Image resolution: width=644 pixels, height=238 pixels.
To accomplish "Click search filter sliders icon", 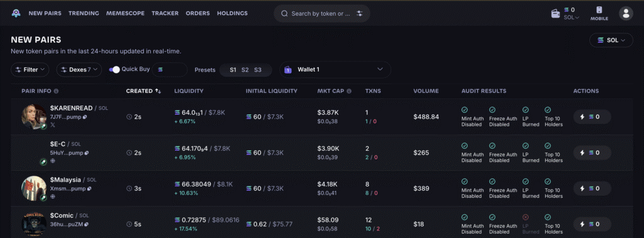I will pos(360,14).
